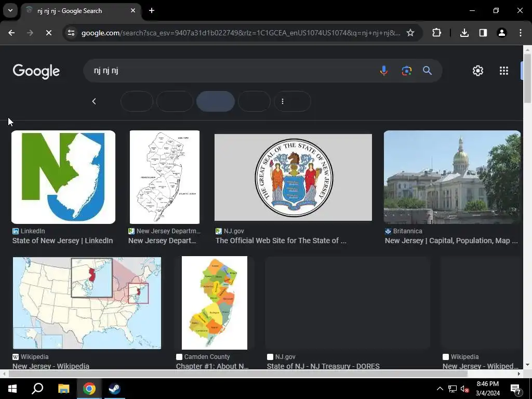This screenshot has height=399, width=532.
Task: Expand the tab search chevron
Action: (x=10, y=10)
